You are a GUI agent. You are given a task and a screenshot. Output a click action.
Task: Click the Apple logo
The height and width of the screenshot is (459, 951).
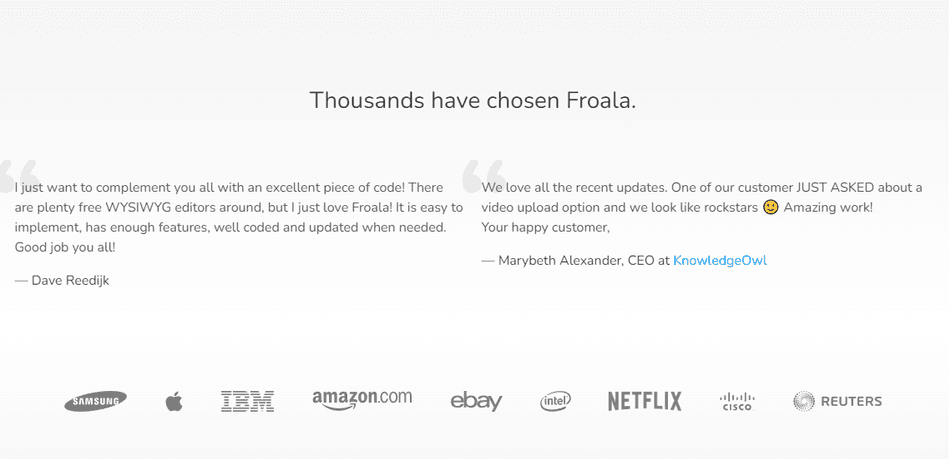(174, 402)
